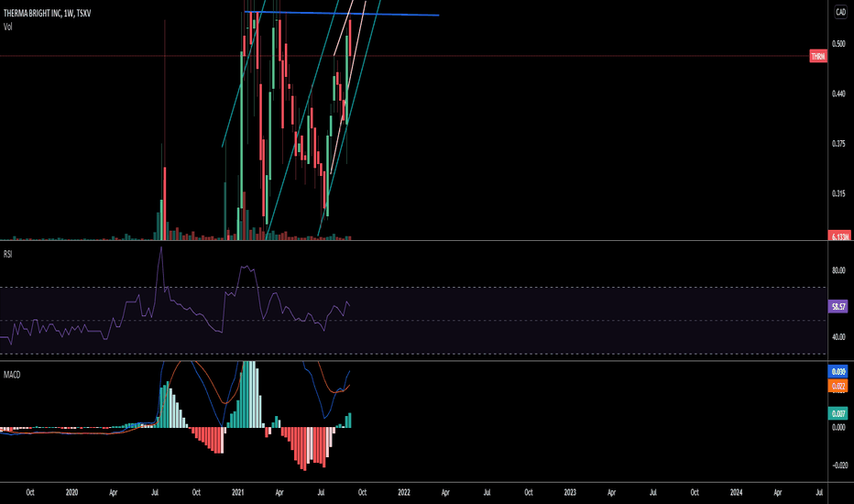Click the 0.500 price axis label
Viewport: 854px width, 504px height.
click(838, 44)
